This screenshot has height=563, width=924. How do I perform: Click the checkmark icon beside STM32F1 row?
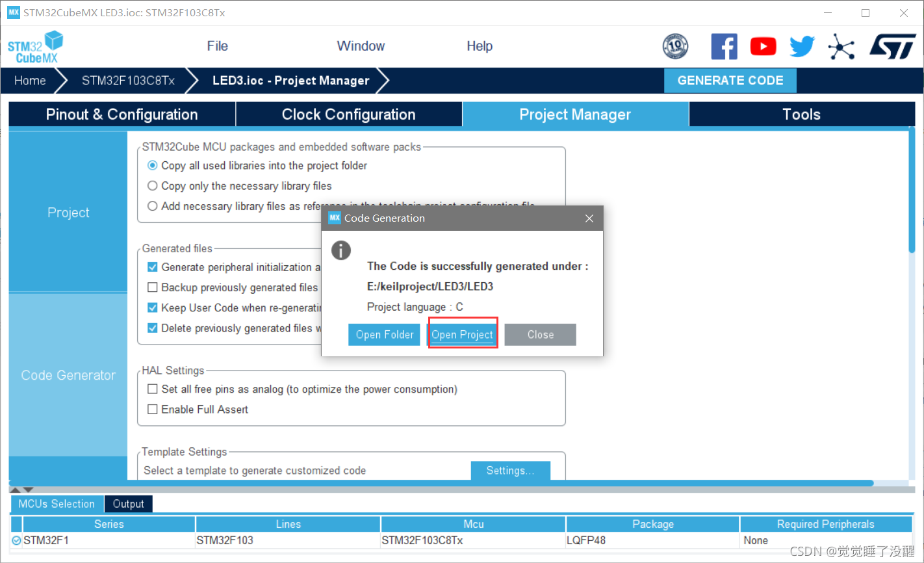tap(16, 540)
